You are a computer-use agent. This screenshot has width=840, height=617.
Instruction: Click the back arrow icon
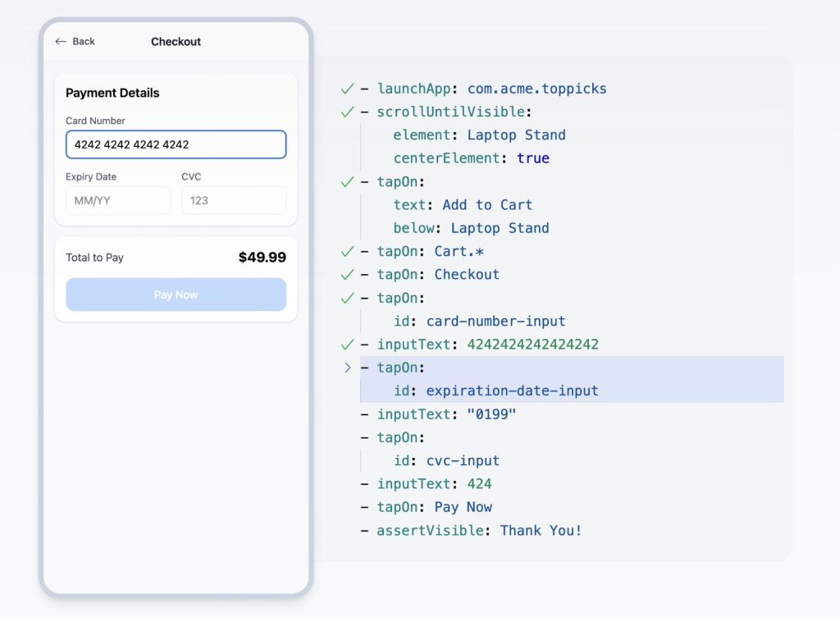[61, 42]
